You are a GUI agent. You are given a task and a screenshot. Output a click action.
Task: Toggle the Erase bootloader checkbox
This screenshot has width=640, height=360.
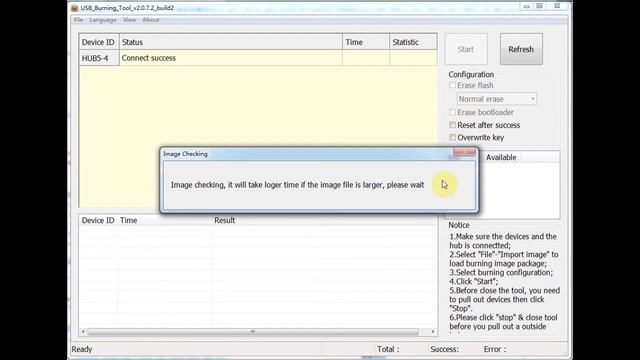(452, 112)
